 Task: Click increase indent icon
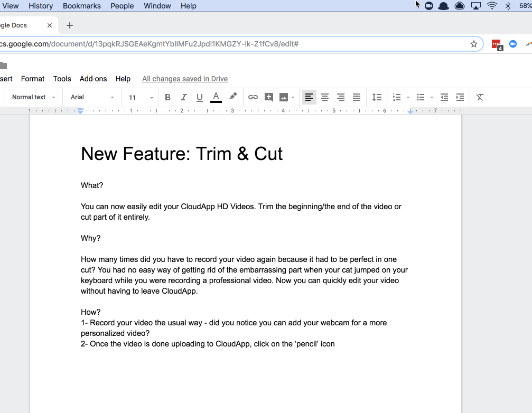[x=460, y=97]
